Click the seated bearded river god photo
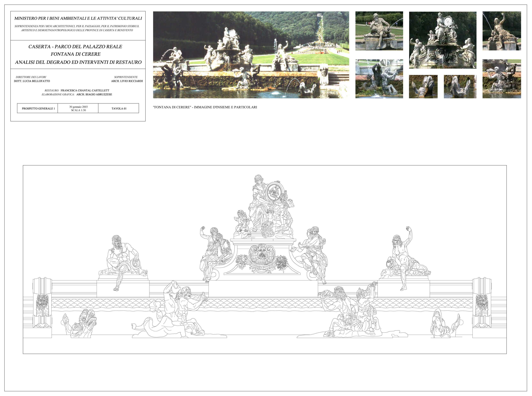Viewport: 532px width, 396px height. click(x=379, y=31)
